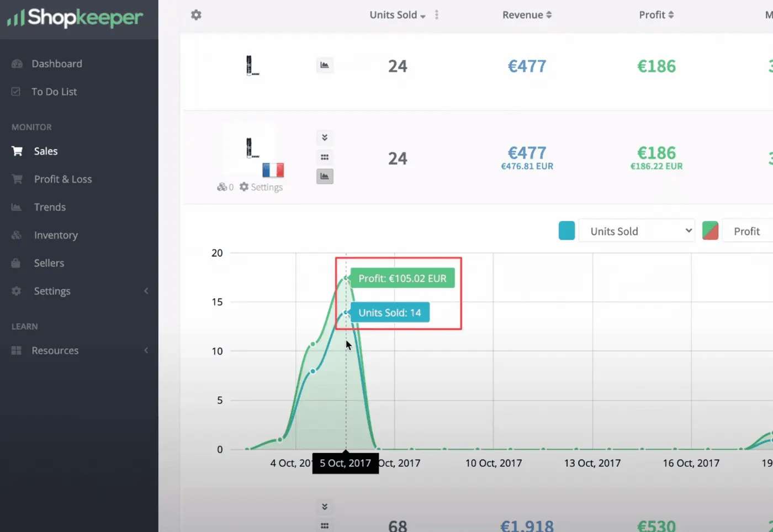773x532 pixels.
Task: Open the Inventory page from the sidebar
Action: tap(56, 235)
